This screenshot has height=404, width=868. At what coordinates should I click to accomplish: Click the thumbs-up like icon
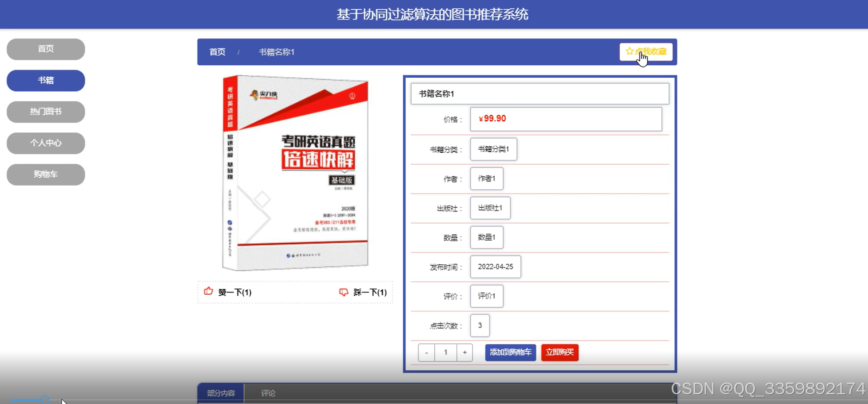[x=209, y=291]
